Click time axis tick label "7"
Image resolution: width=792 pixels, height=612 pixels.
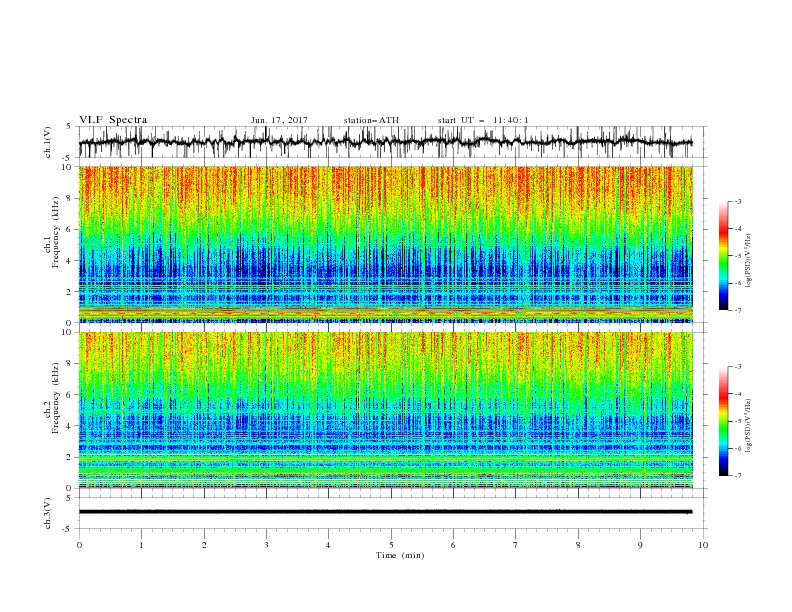coord(516,545)
